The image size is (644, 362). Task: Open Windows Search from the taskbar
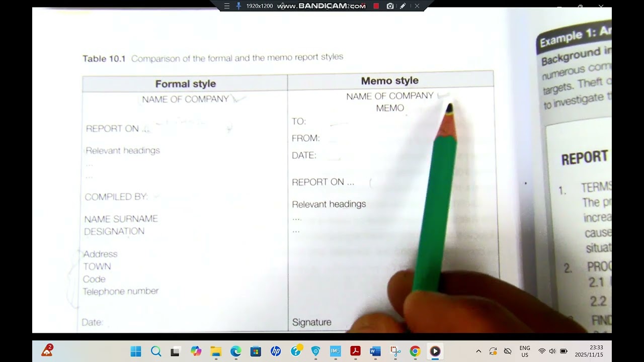coord(156,351)
